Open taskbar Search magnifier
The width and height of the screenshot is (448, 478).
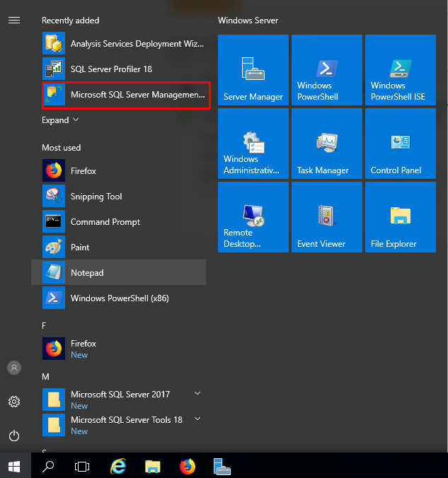click(48, 466)
